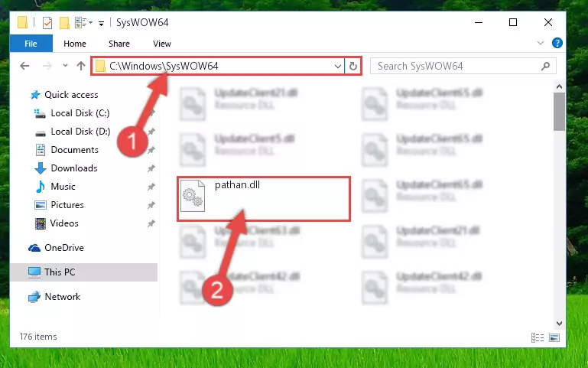Open the recent locations dropdown
This screenshot has height=368, width=588.
[x=65, y=66]
